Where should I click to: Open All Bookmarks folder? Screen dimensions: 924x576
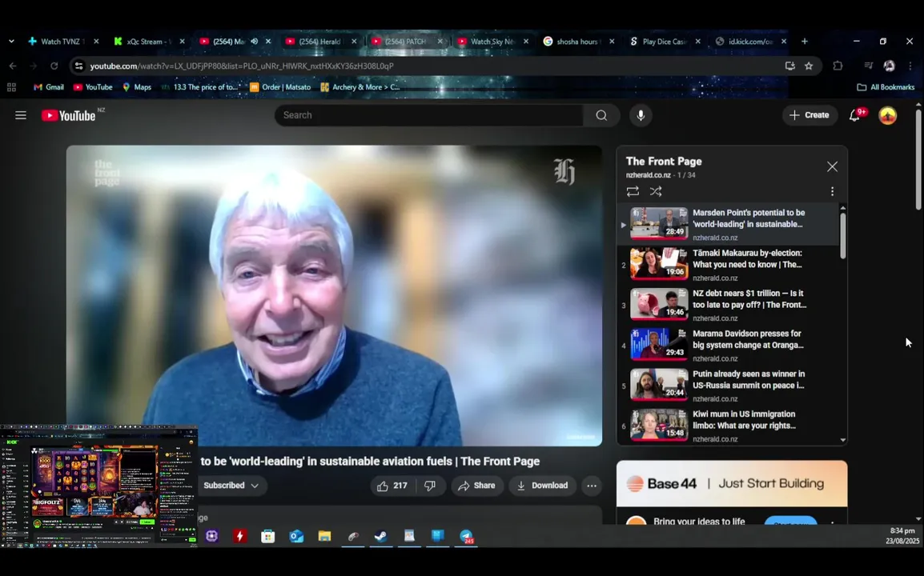(886, 87)
